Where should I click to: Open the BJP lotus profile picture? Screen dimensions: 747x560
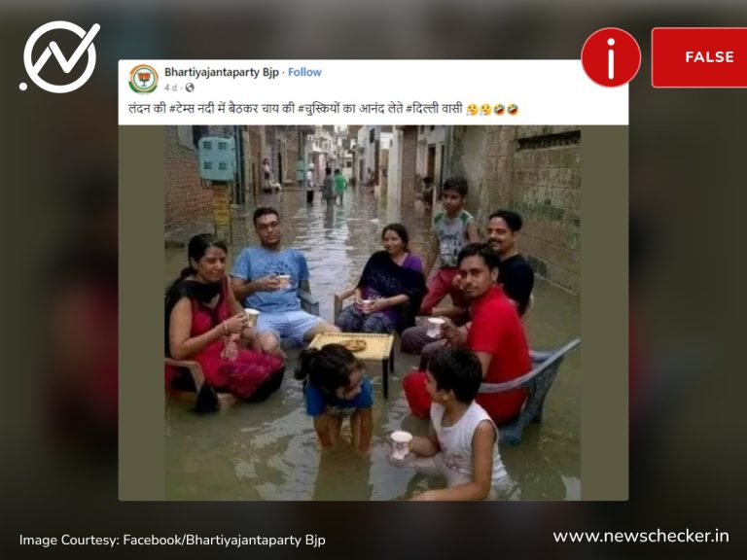pyautogui.click(x=143, y=79)
